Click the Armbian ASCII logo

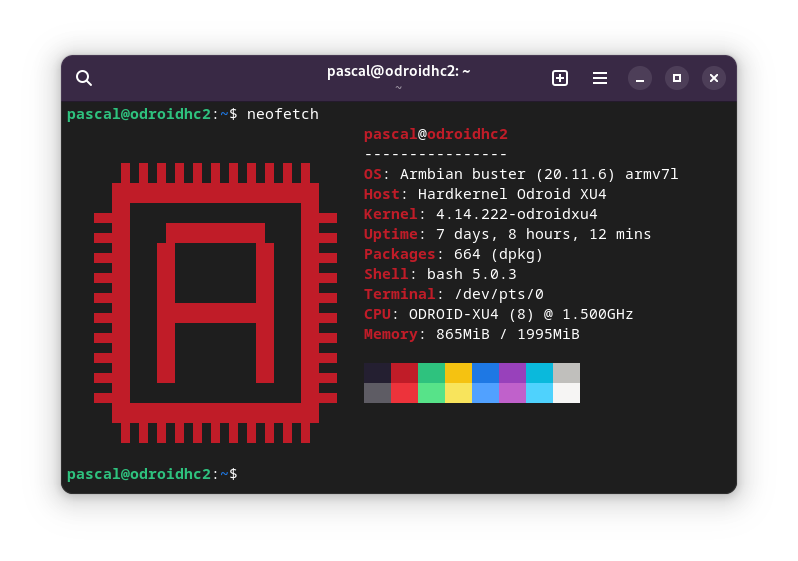tap(215, 303)
